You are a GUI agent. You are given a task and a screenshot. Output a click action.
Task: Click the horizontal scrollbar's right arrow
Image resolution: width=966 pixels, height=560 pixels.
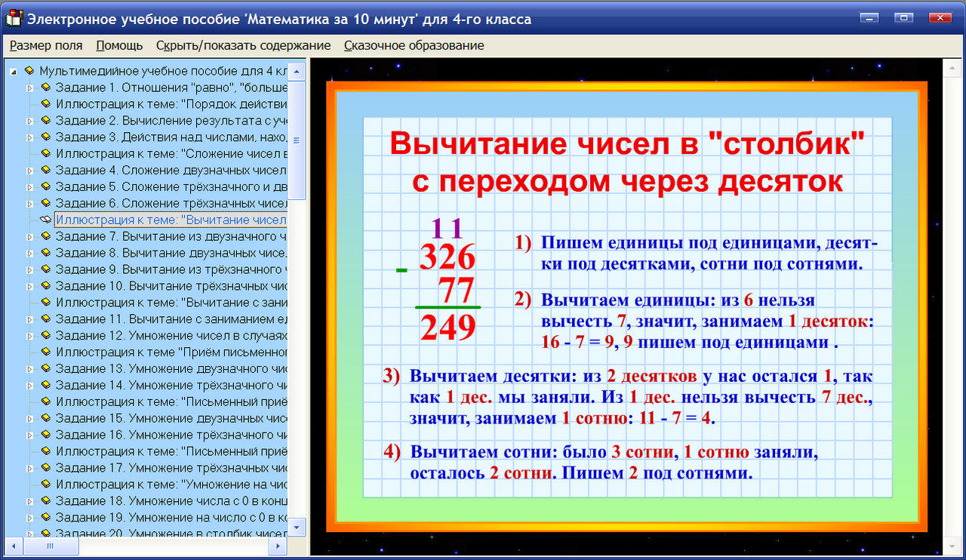click(278, 547)
